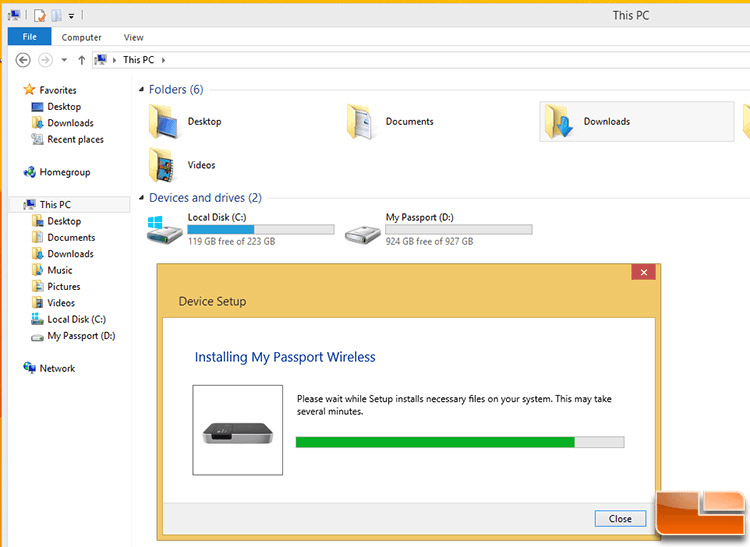This screenshot has height=547, width=750.
Task: Expand the chevron before This PC in address bar
Action: (x=114, y=60)
